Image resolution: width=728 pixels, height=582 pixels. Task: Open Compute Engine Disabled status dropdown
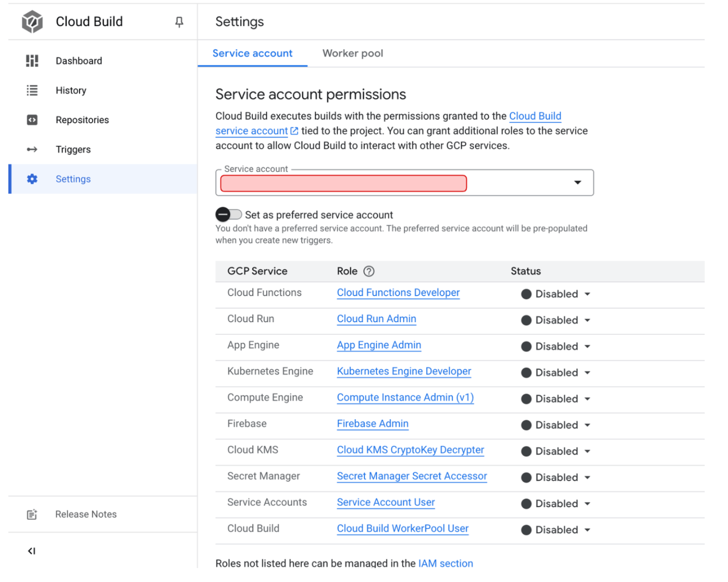[556, 399]
